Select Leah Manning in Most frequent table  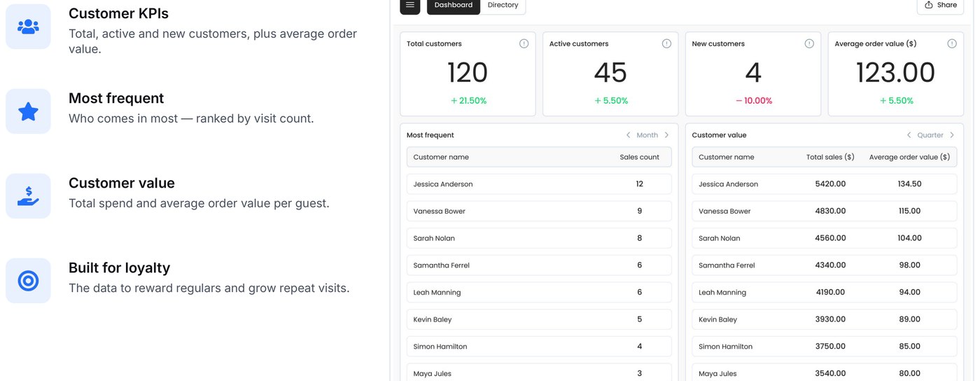(539, 292)
